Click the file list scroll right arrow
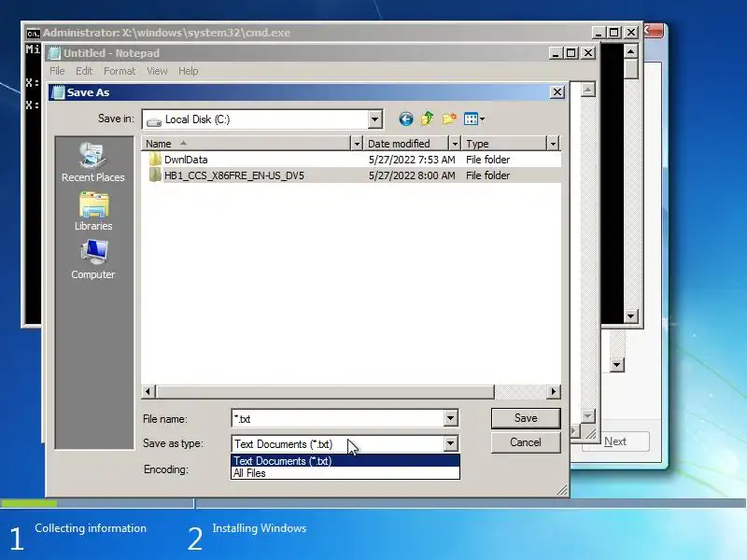The image size is (747, 560). [553, 391]
